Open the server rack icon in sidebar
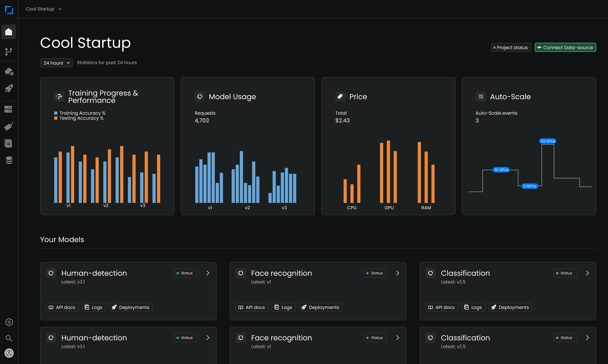The image size is (608, 364). [x=8, y=109]
